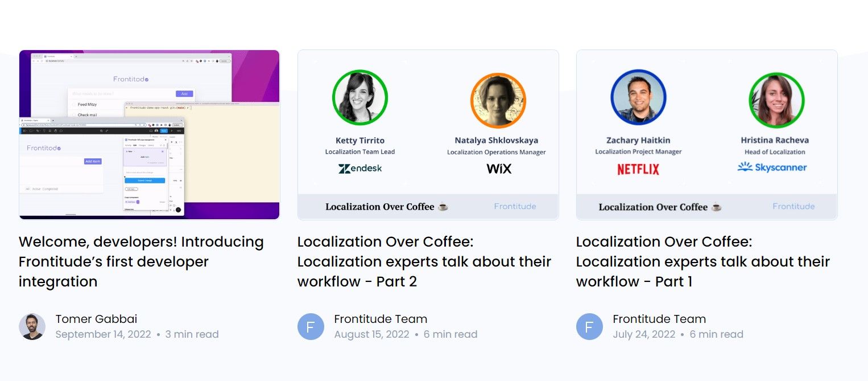Click Frontitude Team name under Part 1 post
Image resolution: width=868 pixels, height=381 pixels.
point(659,319)
